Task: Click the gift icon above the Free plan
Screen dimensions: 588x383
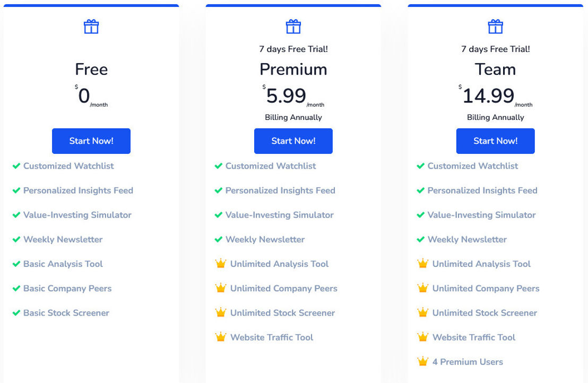Action: (91, 27)
